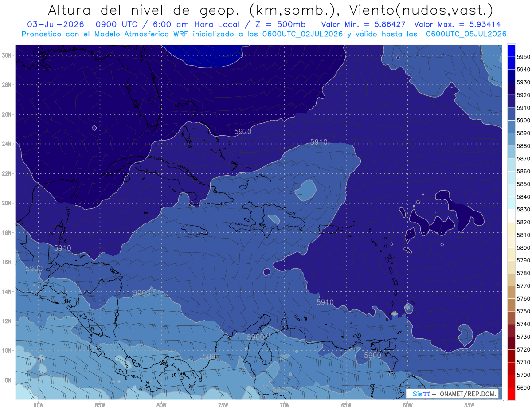
Task: Click the '0600UTC_05JUL2026' valid-until time
Action: [x=466, y=34]
